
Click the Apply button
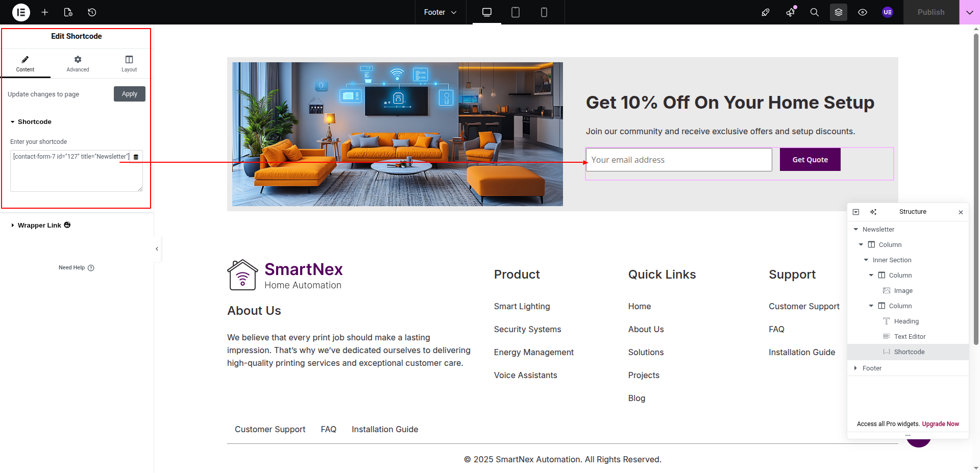click(130, 94)
